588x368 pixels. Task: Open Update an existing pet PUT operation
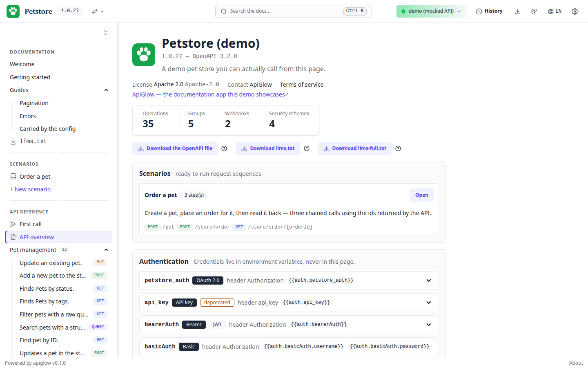63,263
